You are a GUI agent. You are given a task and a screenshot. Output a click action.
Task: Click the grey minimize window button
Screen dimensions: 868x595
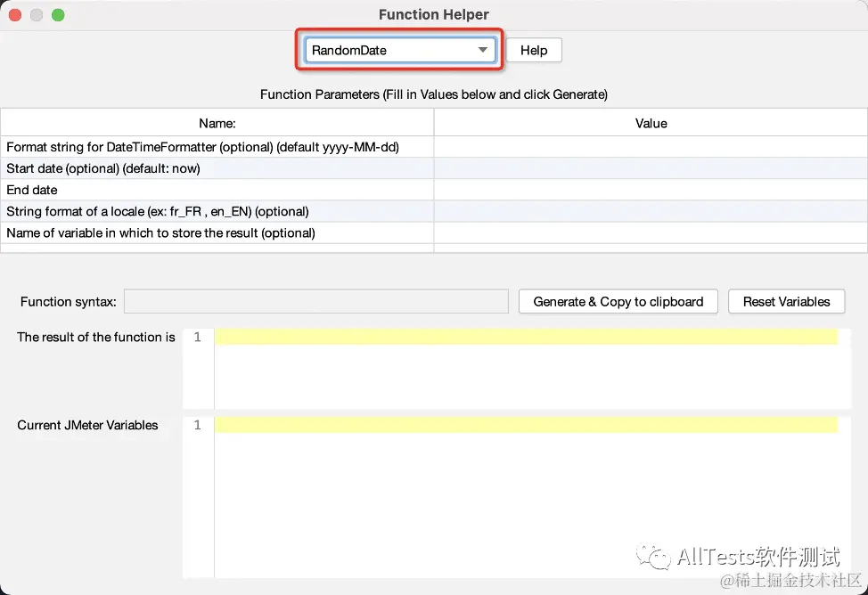click(x=37, y=15)
